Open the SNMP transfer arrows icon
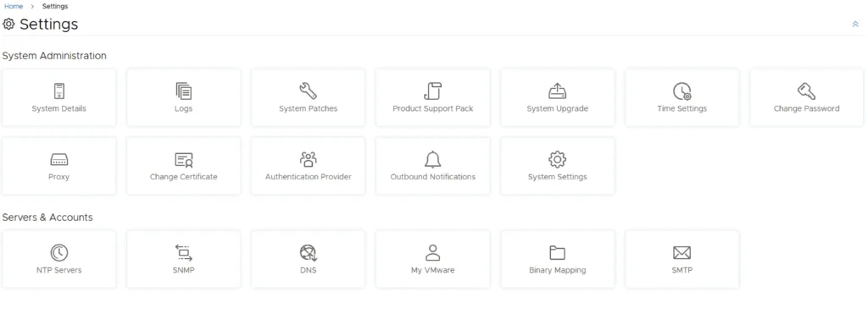This screenshot has width=868, height=314. (x=184, y=252)
